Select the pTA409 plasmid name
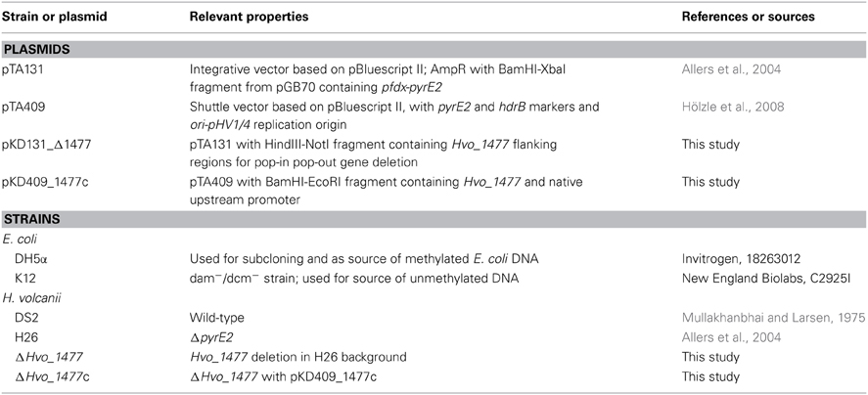The image size is (868, 395). pos(20,107)
